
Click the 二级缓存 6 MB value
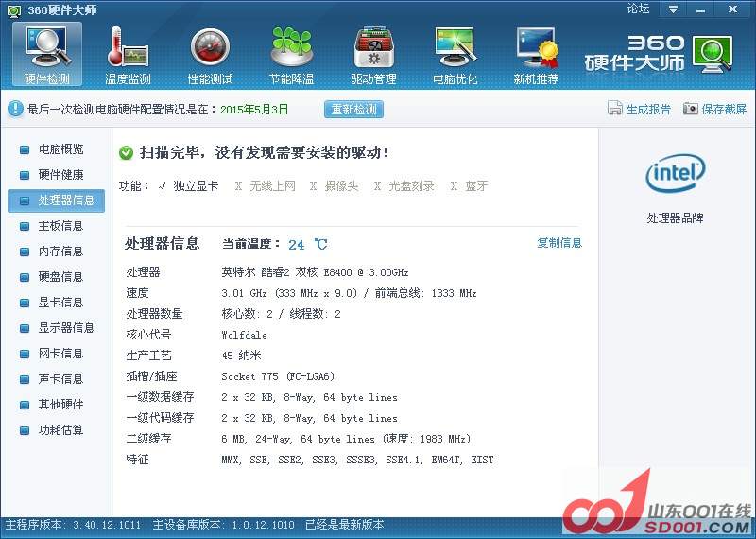point(346,439)
